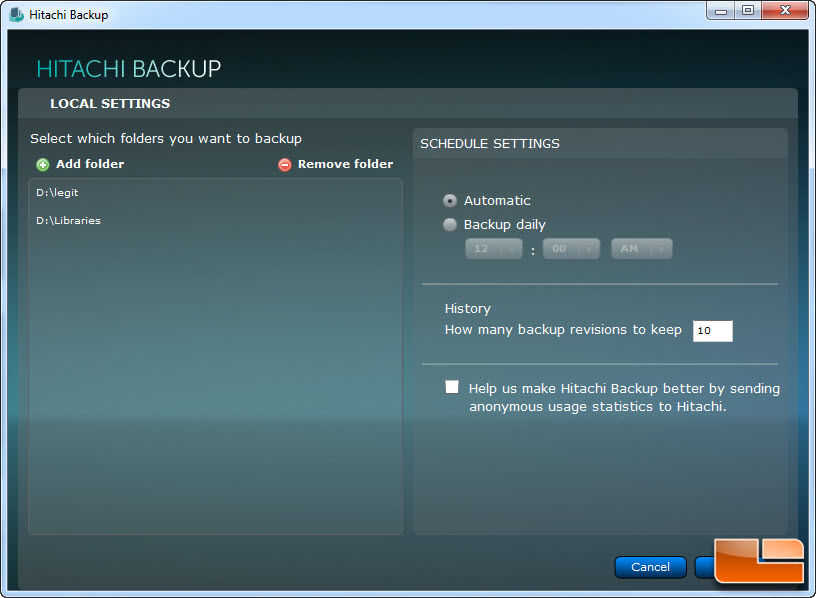Click the red Remove folder minus icon
816x598 pixels.
click(x=285, y=165)
